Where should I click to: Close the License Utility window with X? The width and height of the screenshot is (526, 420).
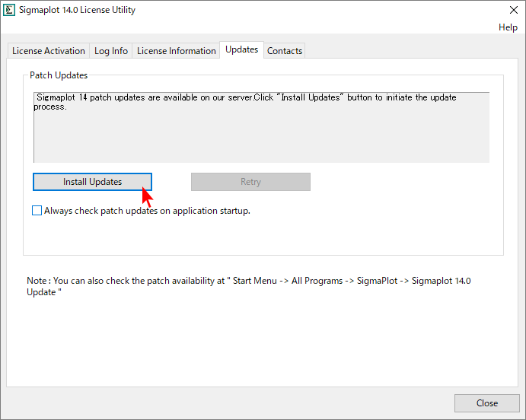(512, 11)
